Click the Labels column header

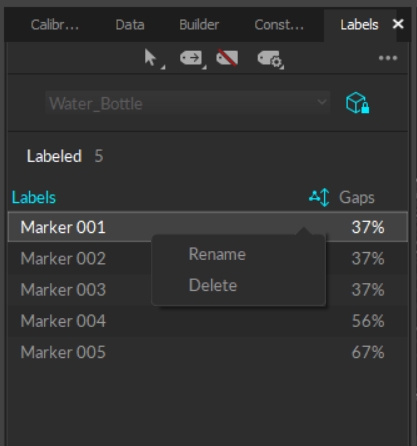(34, 198)
